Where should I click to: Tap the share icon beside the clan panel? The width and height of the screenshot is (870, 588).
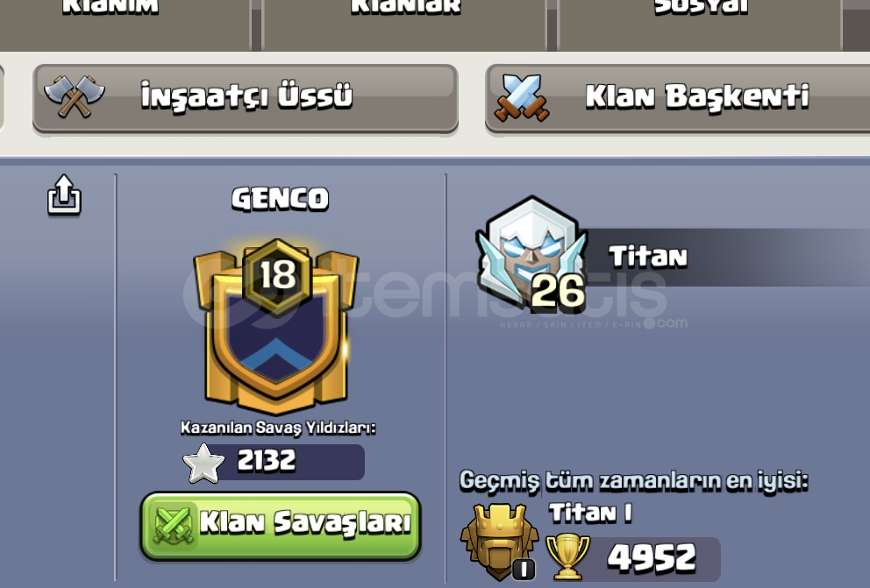tap(64, 195)
